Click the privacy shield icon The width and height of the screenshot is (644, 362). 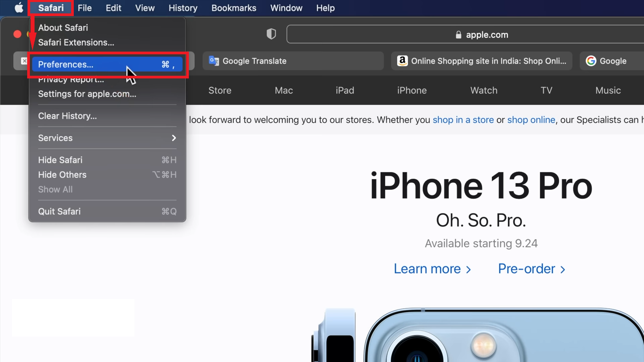271,34
